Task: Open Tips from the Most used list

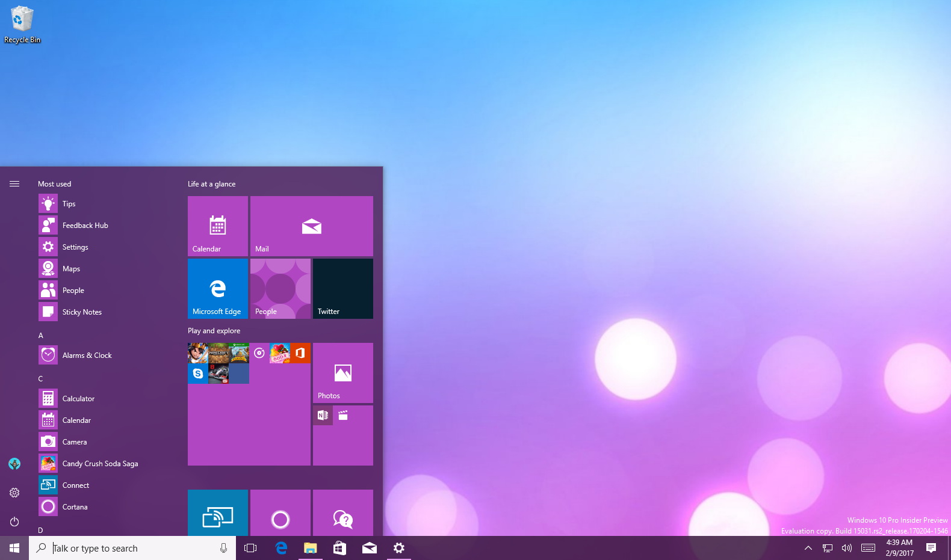Action: coord(108,204)
